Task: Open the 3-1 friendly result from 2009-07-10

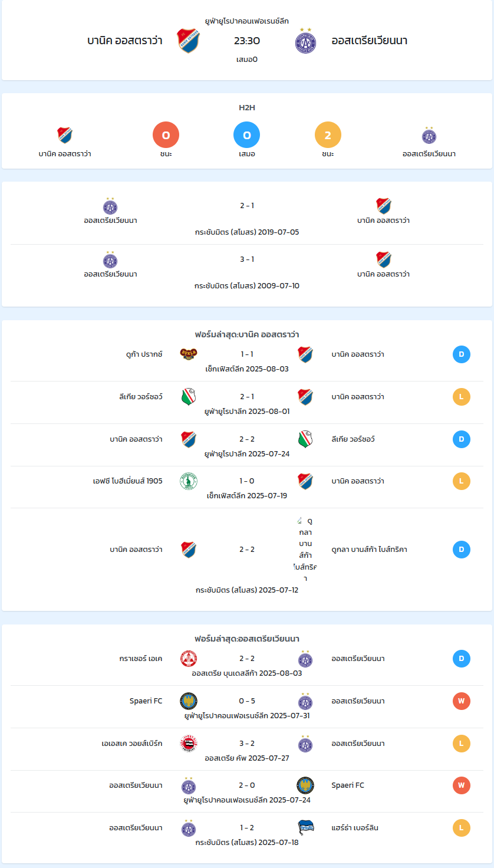Action: click(247, 259)
